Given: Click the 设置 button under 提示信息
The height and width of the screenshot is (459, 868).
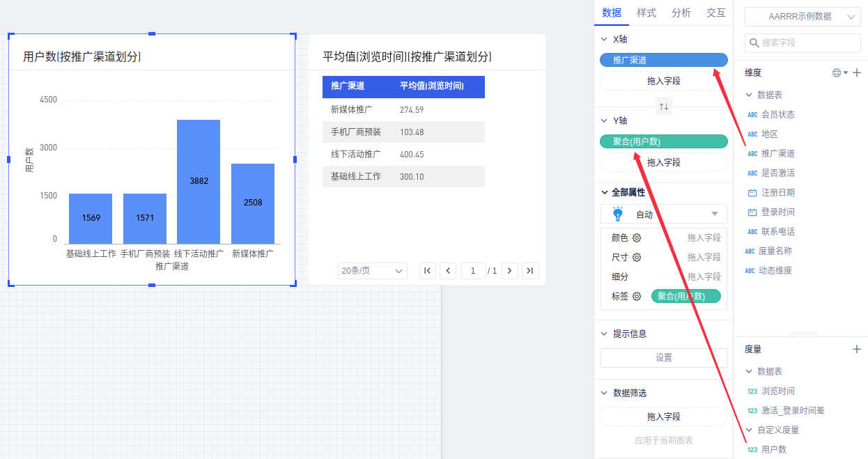Looking at the screenshot, I should [663, 357].
